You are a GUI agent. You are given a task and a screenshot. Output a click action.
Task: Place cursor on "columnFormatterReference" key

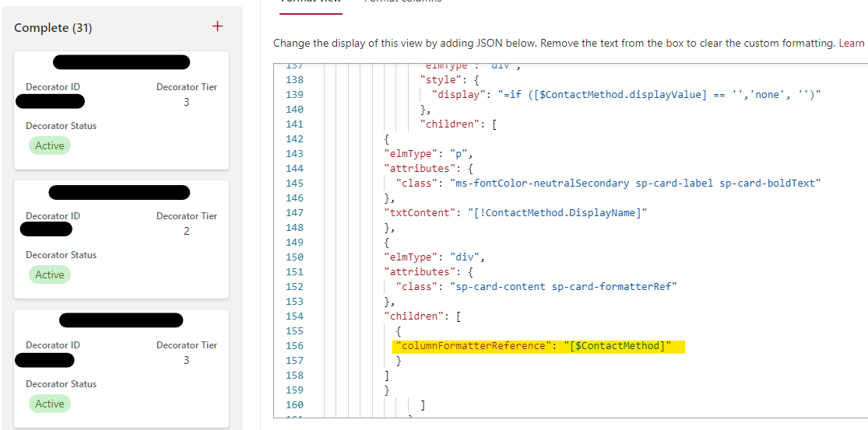(473, 345)
